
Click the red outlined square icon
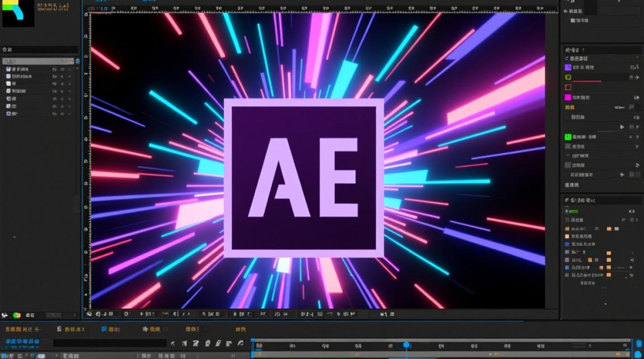point(568,87)
